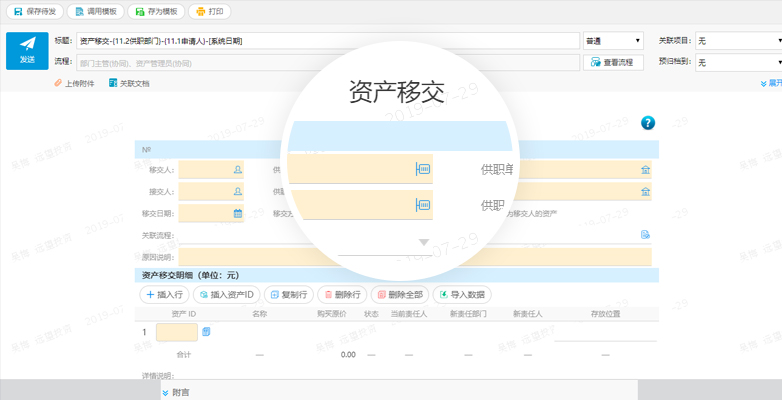Viewport: 782px width, 400px height.
Task: Click the 导入数据 import data button
Action: (x=461, y=295)
